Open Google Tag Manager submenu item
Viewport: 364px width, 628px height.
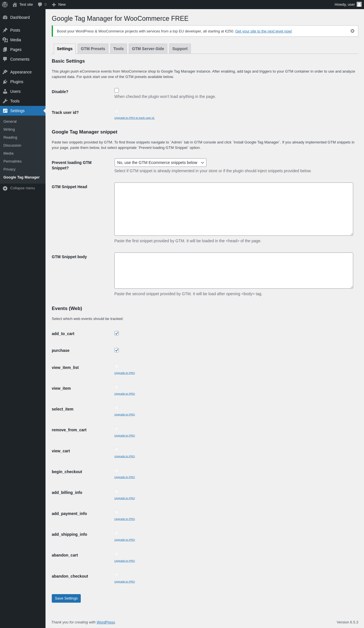click(x=22, y=177)
